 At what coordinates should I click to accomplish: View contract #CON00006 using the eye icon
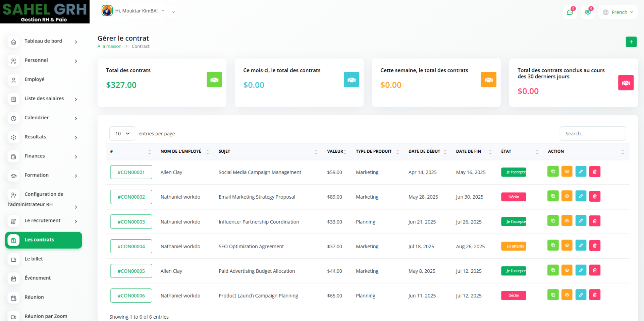(567, 295)
